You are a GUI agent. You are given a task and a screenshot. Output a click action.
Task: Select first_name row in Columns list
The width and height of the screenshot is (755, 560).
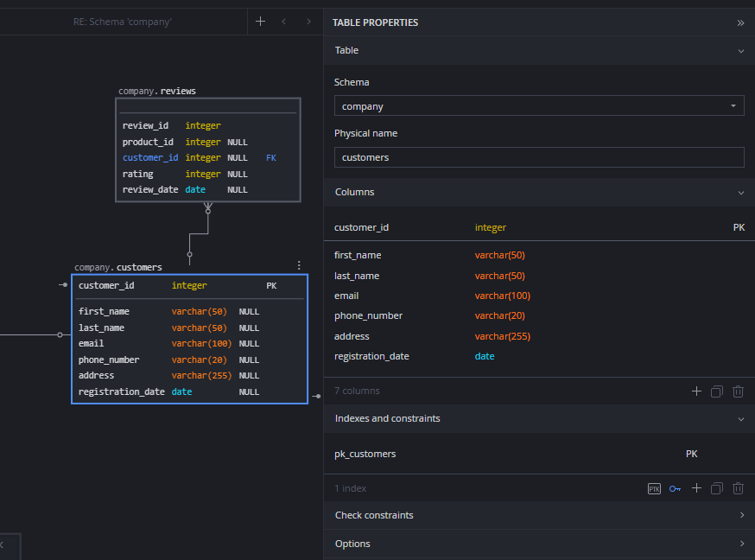coord(539,255)
